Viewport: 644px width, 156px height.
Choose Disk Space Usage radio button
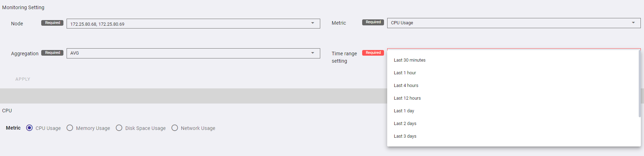coord(119,128)
